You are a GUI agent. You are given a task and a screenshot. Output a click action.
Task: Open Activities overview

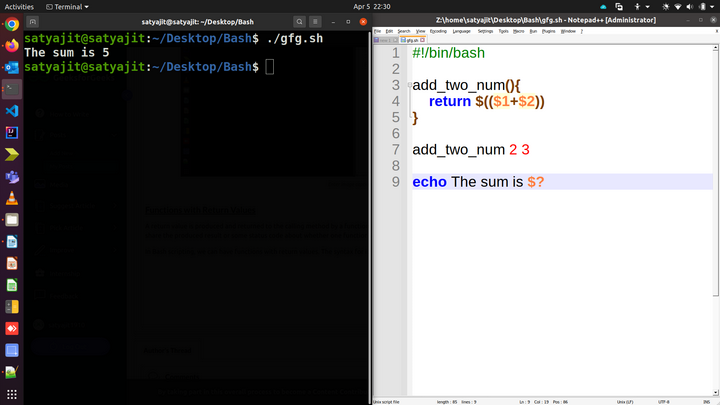click(x=19, y=7)
